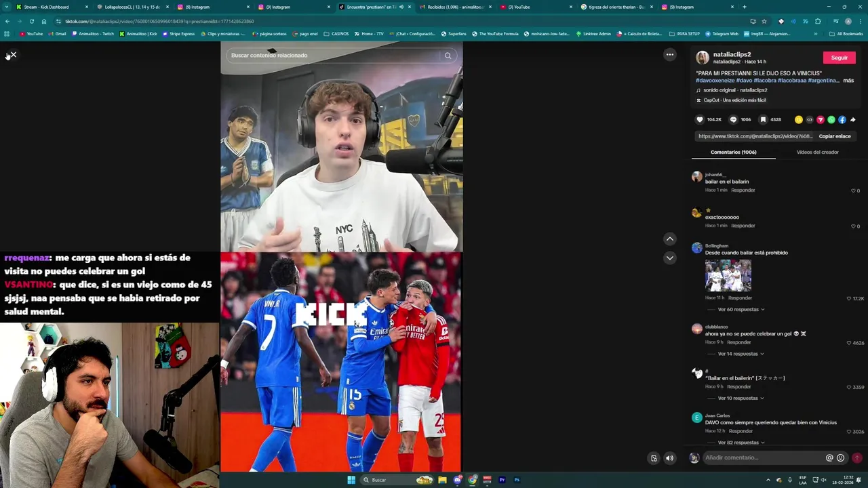Click the browser address bar with tiktok.com URL

click(400, 21)
